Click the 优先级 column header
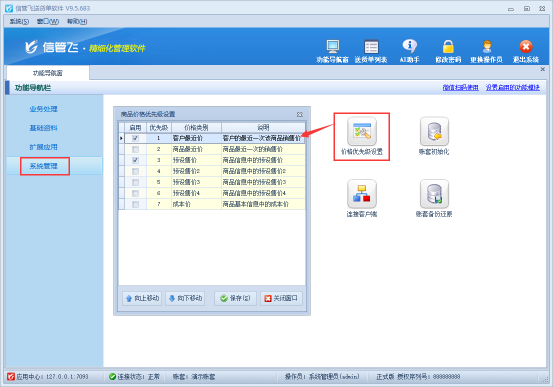Screen dimensions: 553x387 (x=159, y=127)
